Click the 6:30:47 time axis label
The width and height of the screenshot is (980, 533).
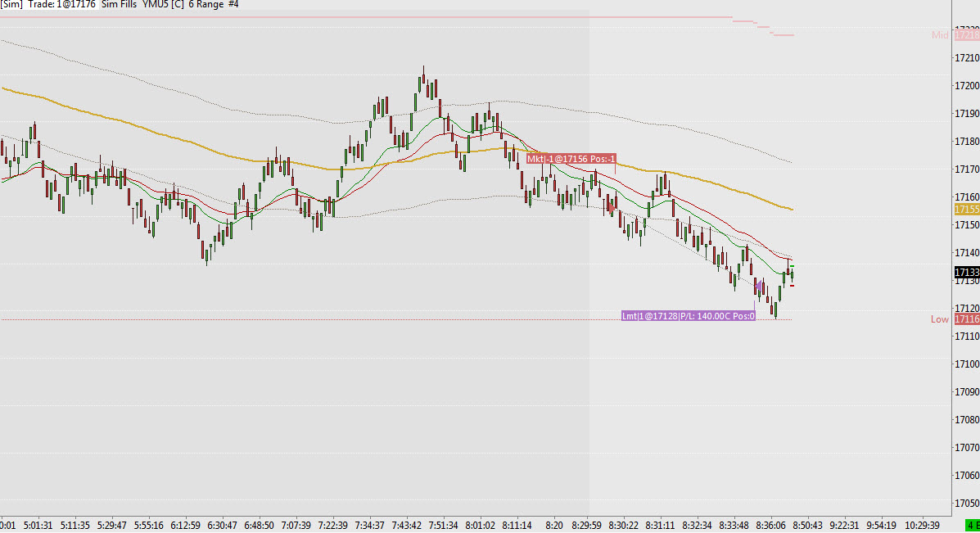click(x=223, y=526)
